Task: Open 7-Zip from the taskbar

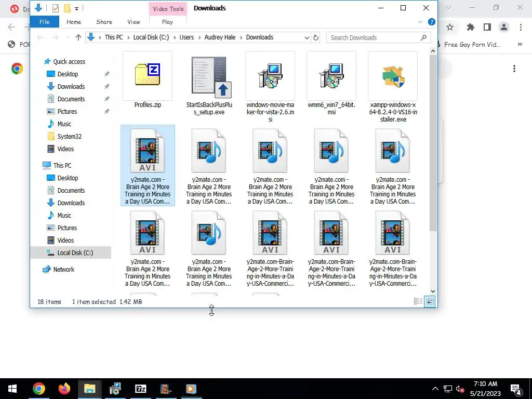Action: click(140, 389)
